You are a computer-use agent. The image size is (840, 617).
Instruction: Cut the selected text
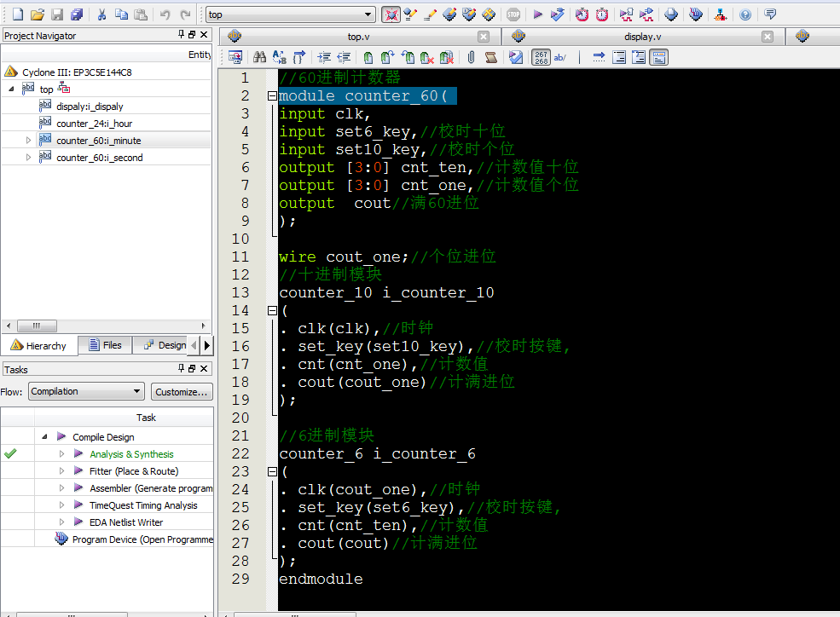pyautogui.click(x=101, y=14)
